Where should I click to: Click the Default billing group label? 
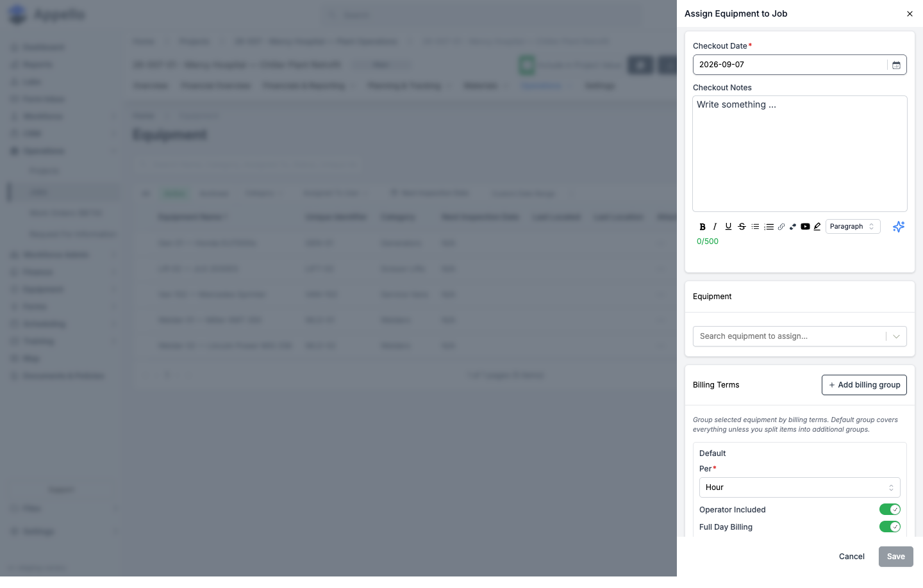click(x=713, y=453)
